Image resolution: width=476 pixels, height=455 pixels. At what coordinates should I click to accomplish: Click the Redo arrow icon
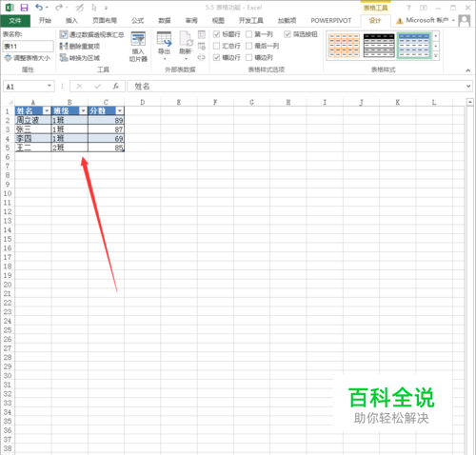tap(59, 8)
